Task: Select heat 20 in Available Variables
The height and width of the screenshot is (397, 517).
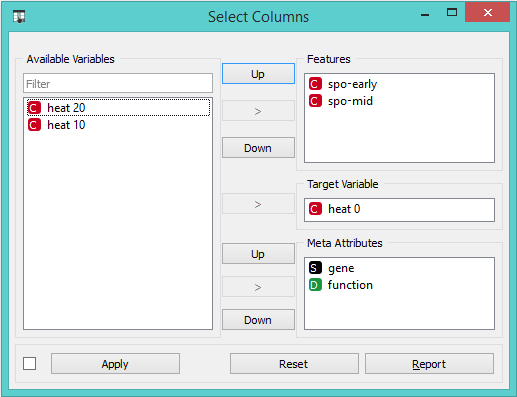Action: tap(118, 108)
